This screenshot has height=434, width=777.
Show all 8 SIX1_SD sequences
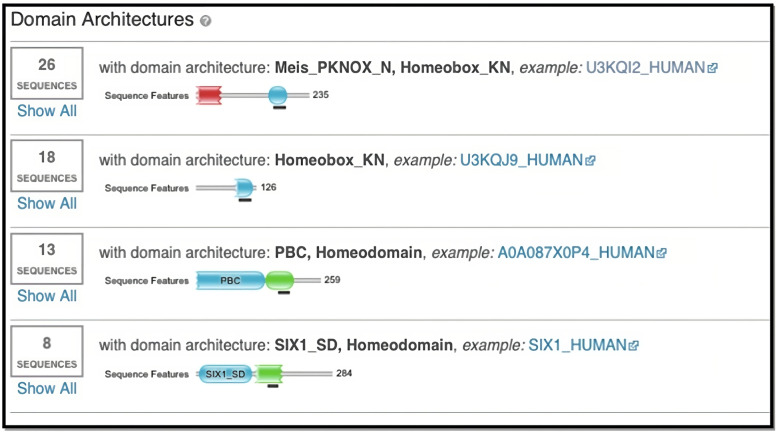tap(47, 388)
